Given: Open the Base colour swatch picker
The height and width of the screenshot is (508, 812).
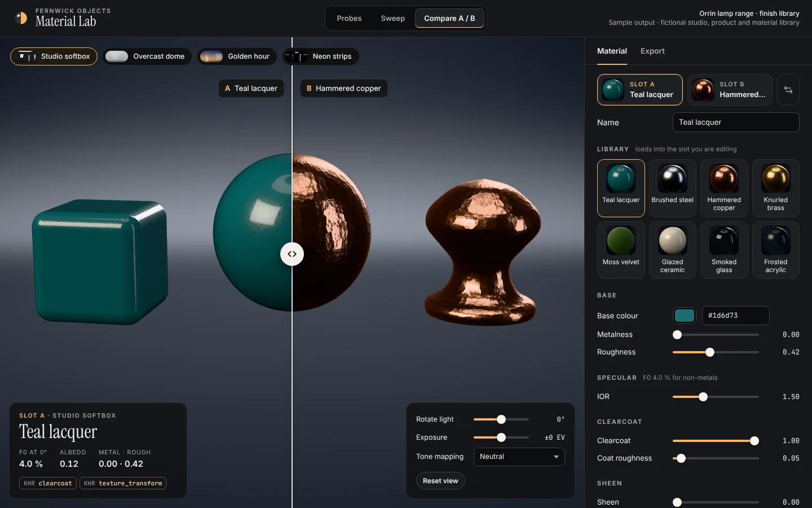Looking at the screenshot, I should 685,316.
